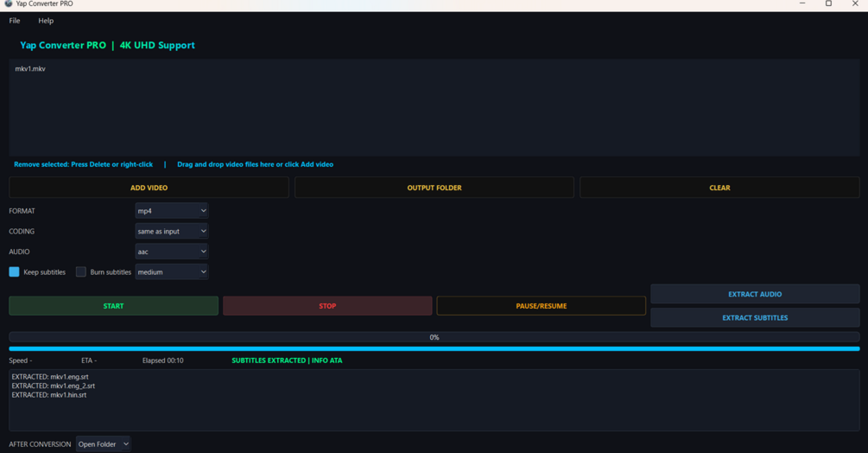Click the FORMAT label
Image resolution: width=868 pixels, height=453 pixels.
(x=22, y=211)
